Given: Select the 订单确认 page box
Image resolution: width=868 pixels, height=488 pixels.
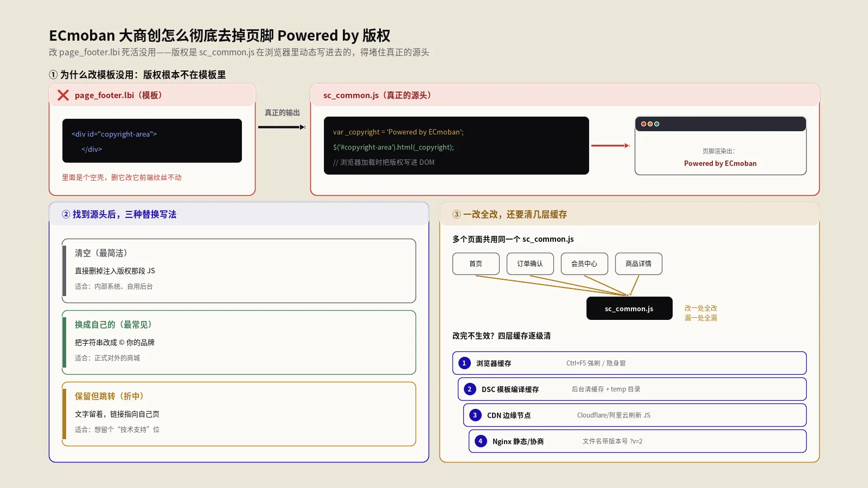Looking at the screenshot, I should point(530,264).
